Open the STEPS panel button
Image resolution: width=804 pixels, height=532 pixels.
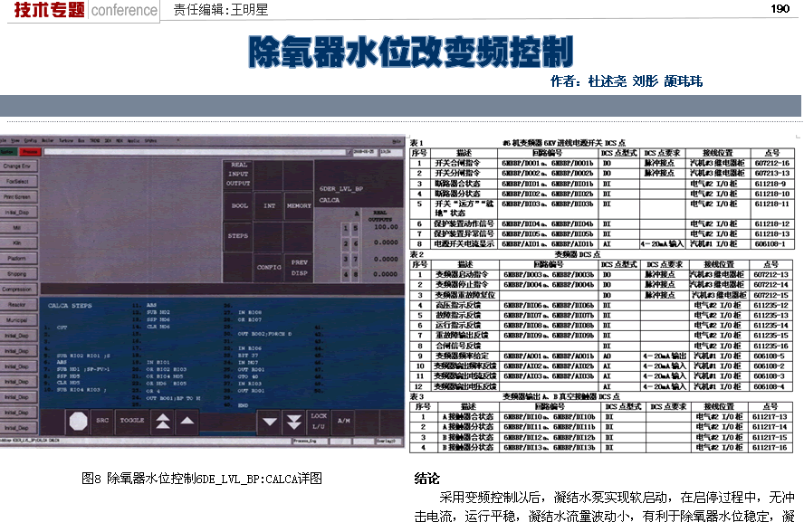(238, 236)
